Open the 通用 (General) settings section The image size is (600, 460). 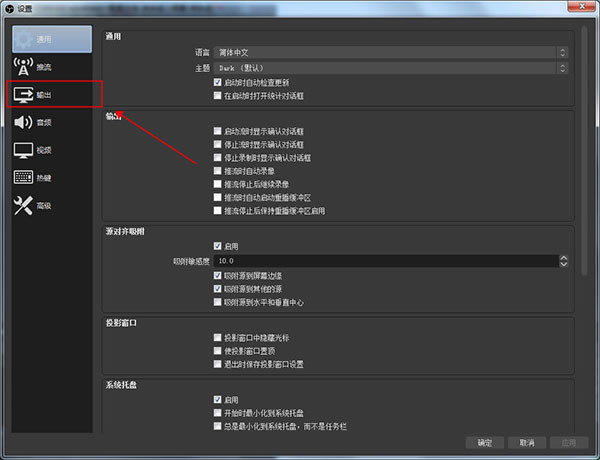pos(54,40)
